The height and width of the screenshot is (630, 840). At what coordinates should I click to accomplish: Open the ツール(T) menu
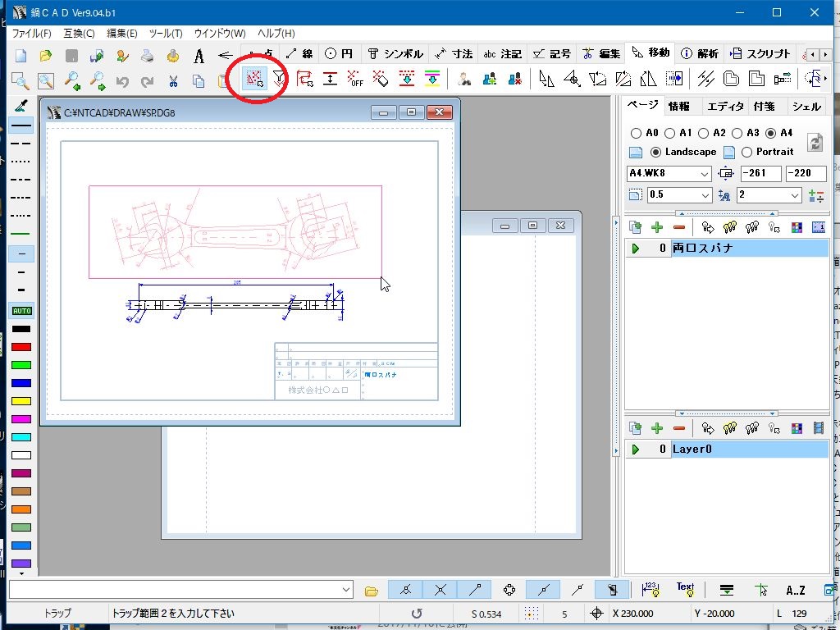[x=166, y=33]
